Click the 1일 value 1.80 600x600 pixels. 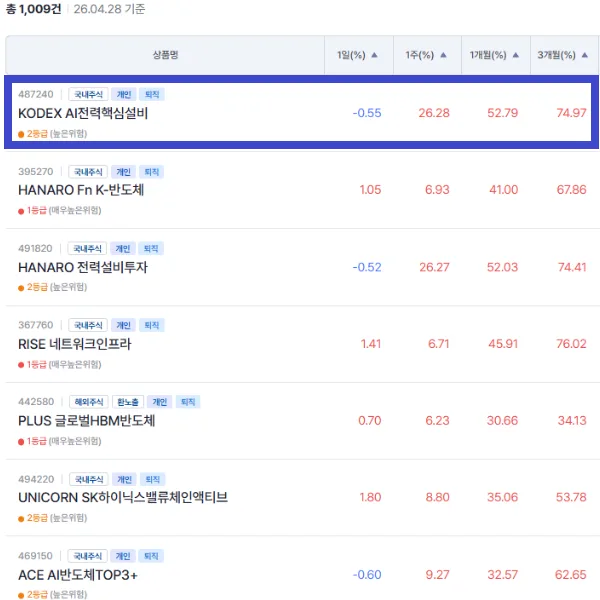370,497
